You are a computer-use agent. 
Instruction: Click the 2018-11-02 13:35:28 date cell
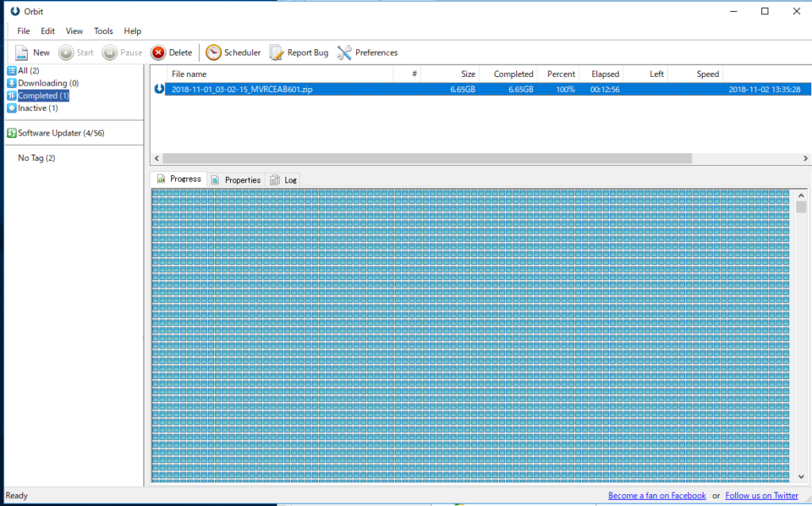764,89
